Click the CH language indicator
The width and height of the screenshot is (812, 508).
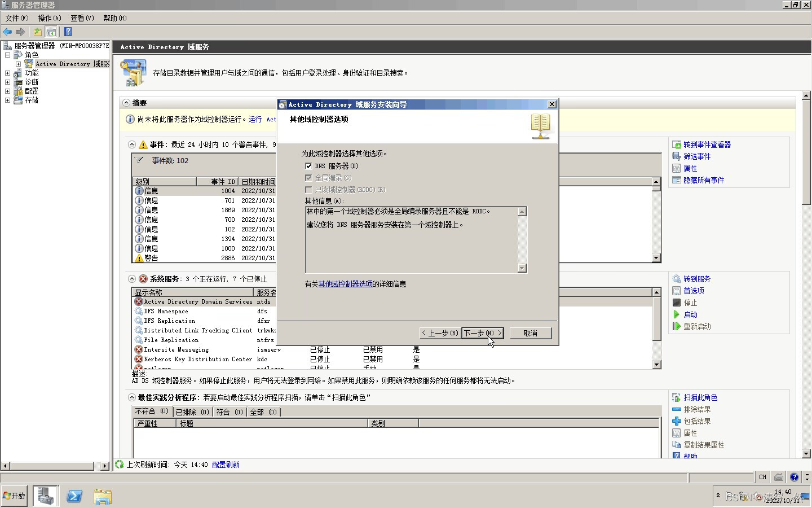762,478
